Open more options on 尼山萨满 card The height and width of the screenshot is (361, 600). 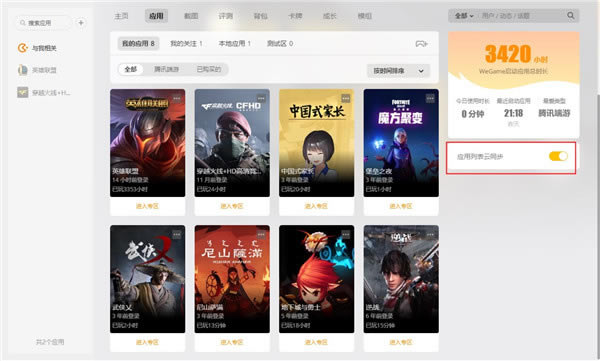[x=261, y=234]
